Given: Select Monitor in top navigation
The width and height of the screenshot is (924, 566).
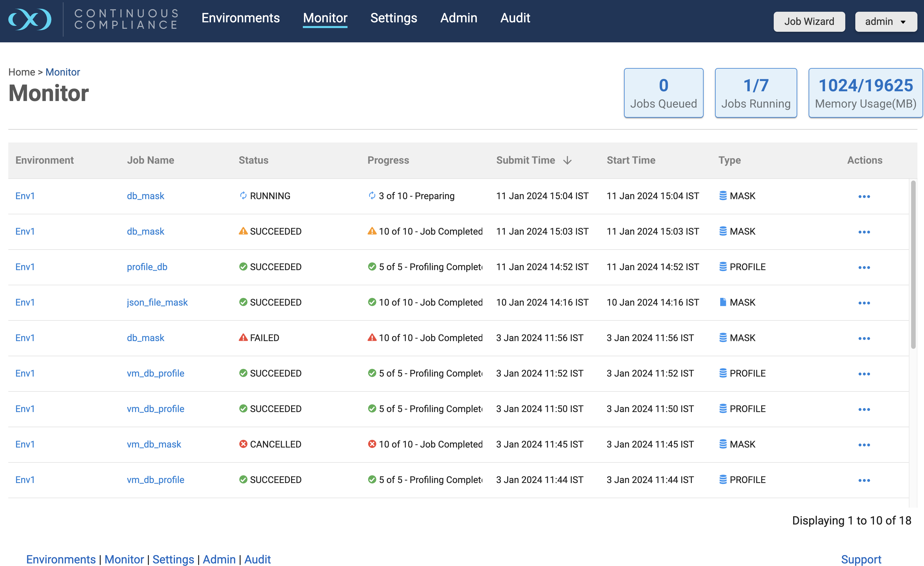Looking at the screenshot, I should [325, 18].
